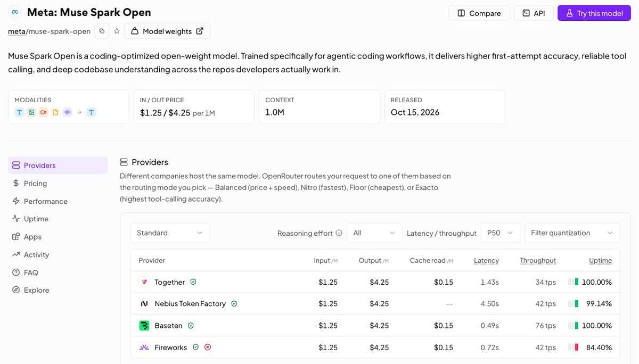This screenshot has height=364, width=639.
Task: Sort the table by Latency column
Action: [x=486, y=260]
